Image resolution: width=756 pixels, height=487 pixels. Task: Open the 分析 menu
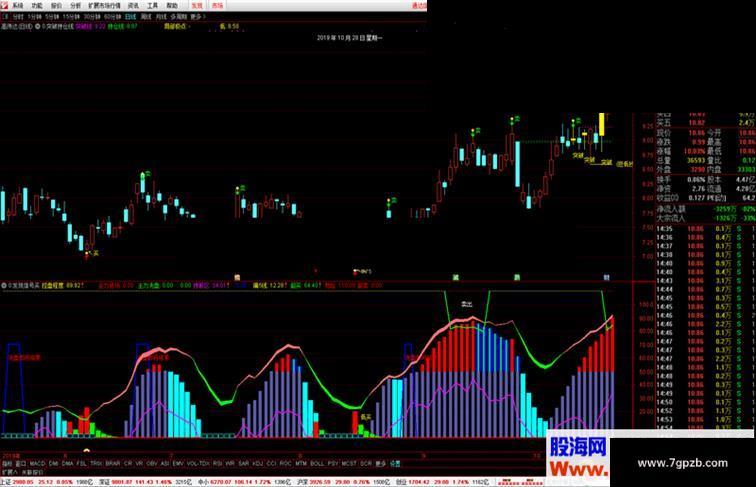pos(76,6)
